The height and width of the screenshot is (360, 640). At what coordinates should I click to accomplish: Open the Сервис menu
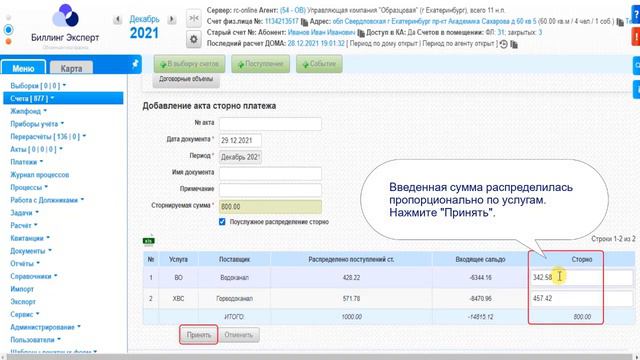(x=24, y=314)
